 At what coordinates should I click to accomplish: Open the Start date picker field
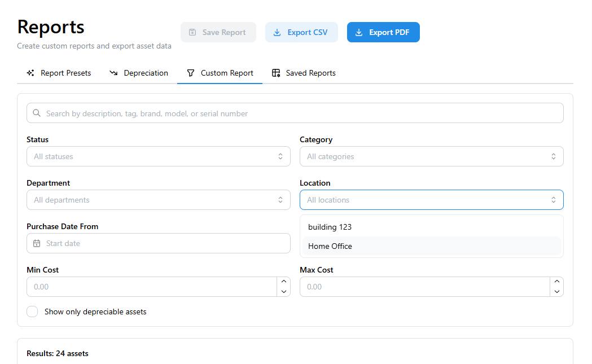158,243
